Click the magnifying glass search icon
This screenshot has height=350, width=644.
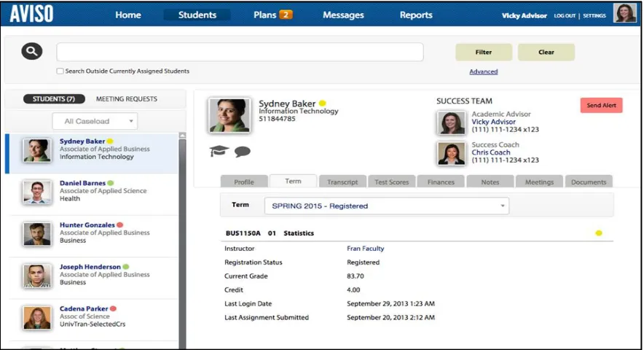[32, 52]
